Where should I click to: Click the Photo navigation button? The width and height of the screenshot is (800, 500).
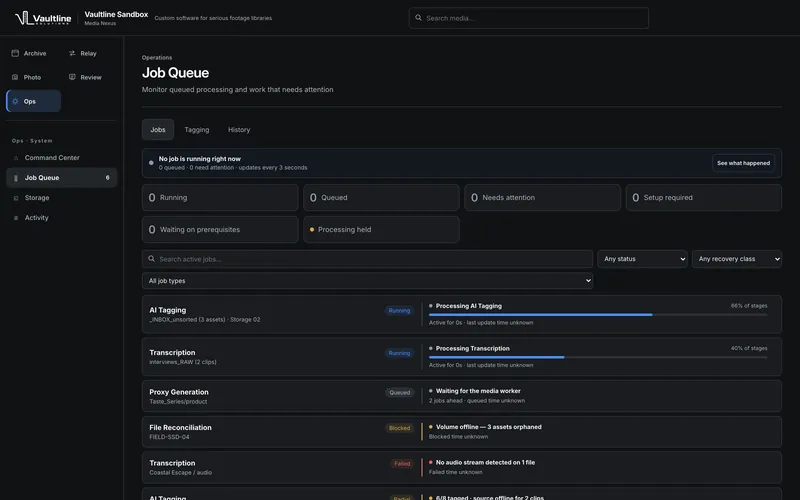point(34,77)
